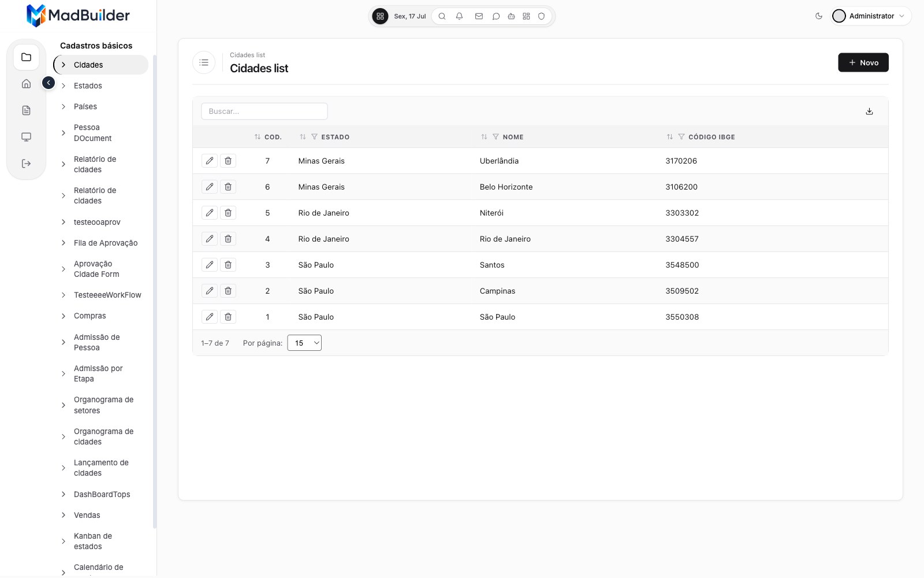Image resolution: width=924 pixels, height=578 pixels.
Task: Delete the Niterói row
Action: coord(228,213)
